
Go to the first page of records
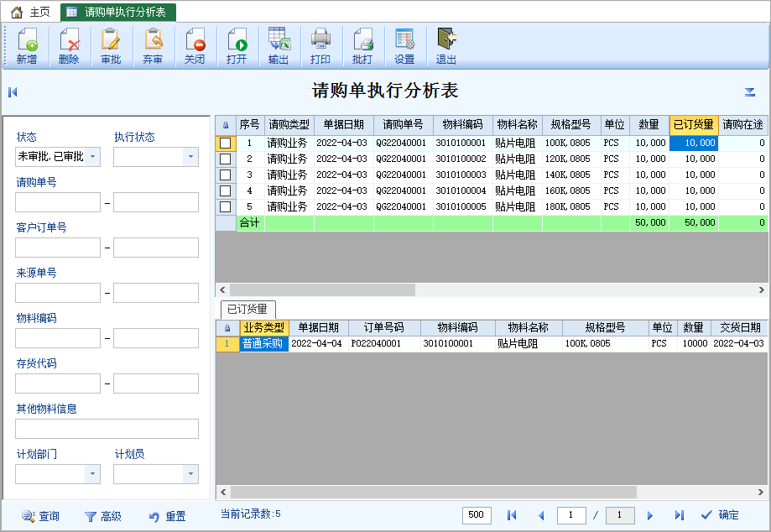pos(512,514)
